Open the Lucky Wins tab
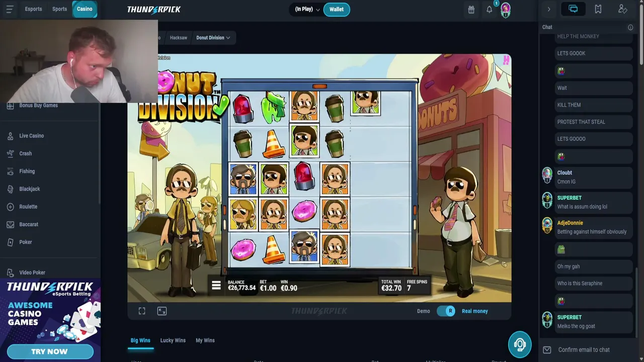This screenshot has height=362, width=644. pyautogui.click(x=173, y=340)
